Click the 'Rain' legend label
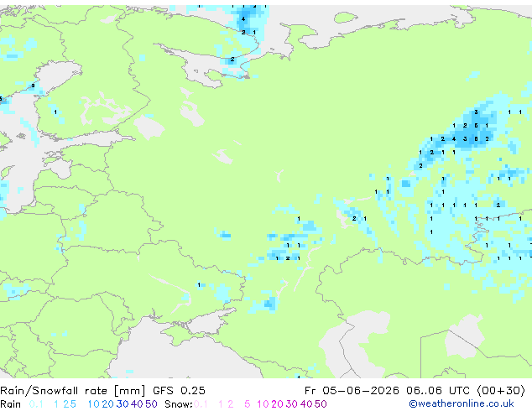The height and width of the screenshot is (411, 532). (11, 404)
